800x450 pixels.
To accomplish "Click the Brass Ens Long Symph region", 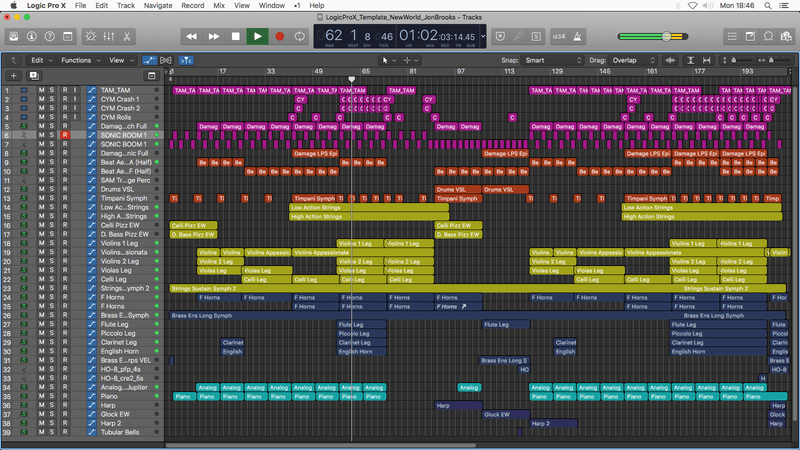I will (478, 315).
